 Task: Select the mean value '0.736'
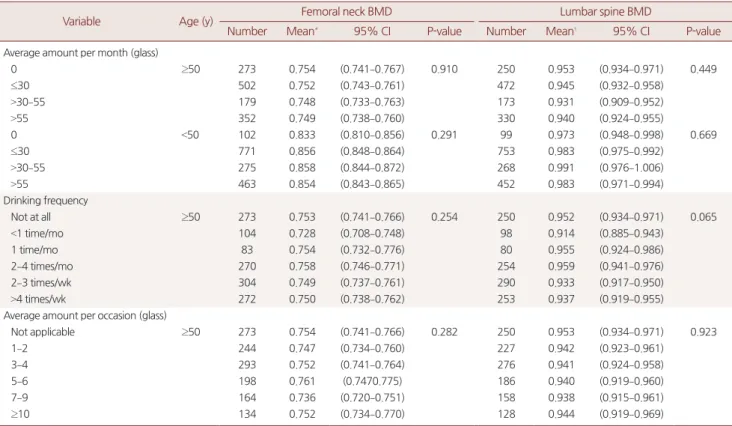point(302,398)
